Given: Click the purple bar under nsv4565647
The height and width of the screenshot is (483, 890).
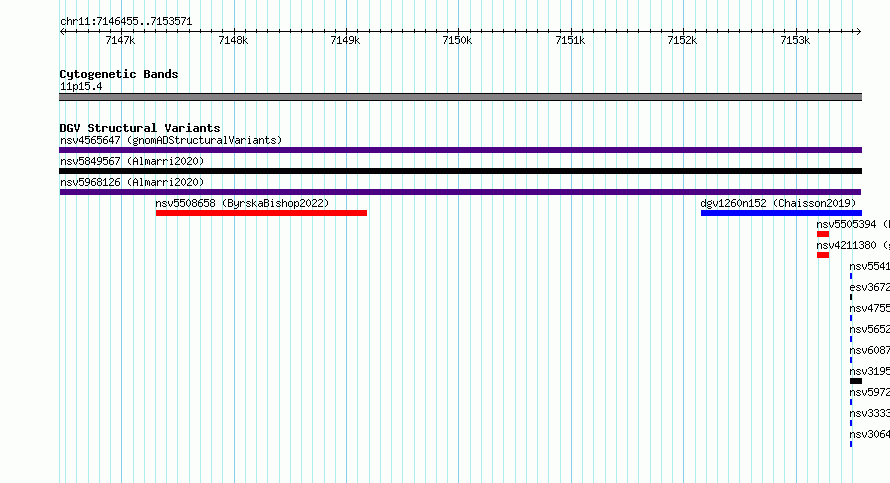Looking at the screenshot, I should [x=460, y=150].
